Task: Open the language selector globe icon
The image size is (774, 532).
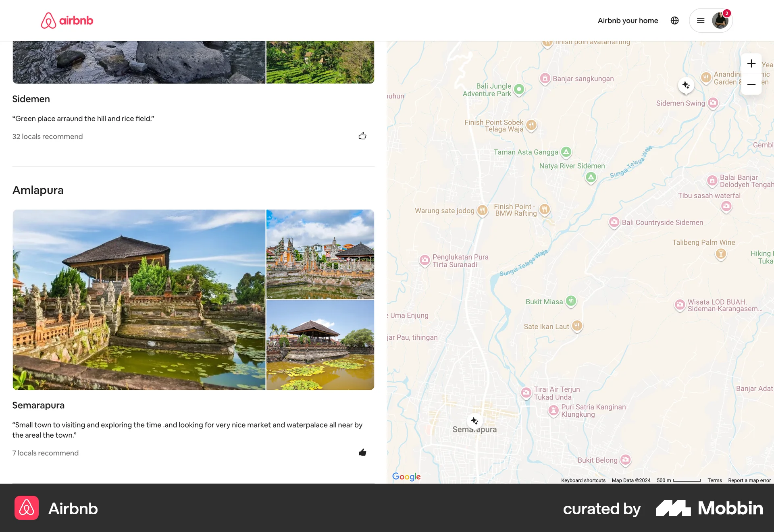Action: [x=674, y=20]
